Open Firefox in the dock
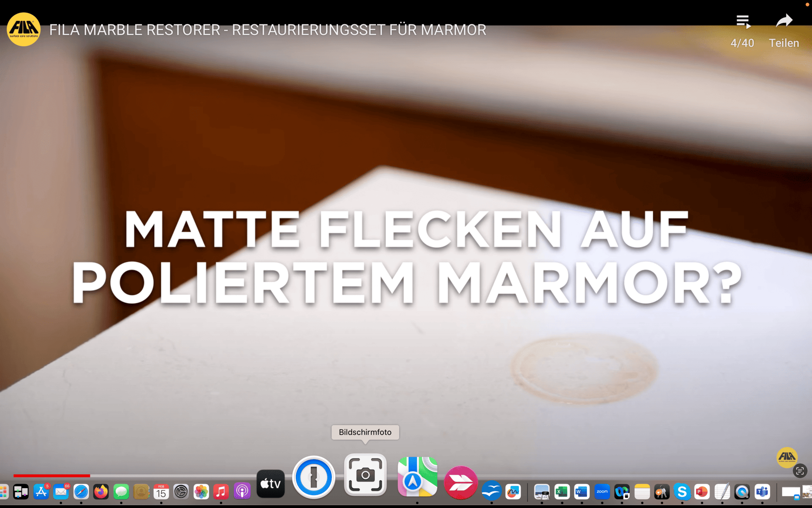The width and height of the screenshot is (812, 508). pos(101,492)
